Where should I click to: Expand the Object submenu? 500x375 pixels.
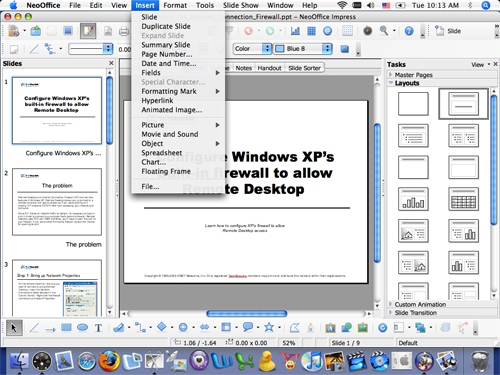[178, 144]
